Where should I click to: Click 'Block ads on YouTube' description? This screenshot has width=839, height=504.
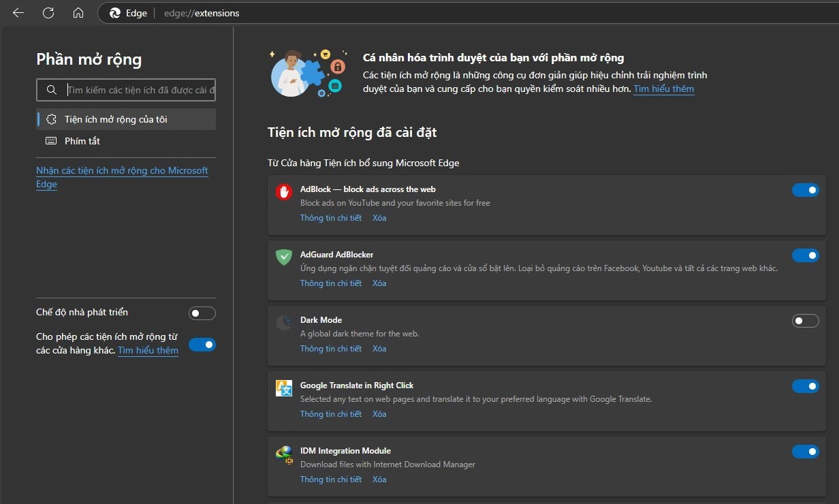[x=395, y=203]
